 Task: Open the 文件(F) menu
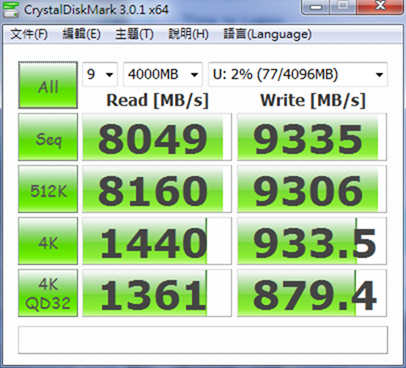(x=29, y=34)
